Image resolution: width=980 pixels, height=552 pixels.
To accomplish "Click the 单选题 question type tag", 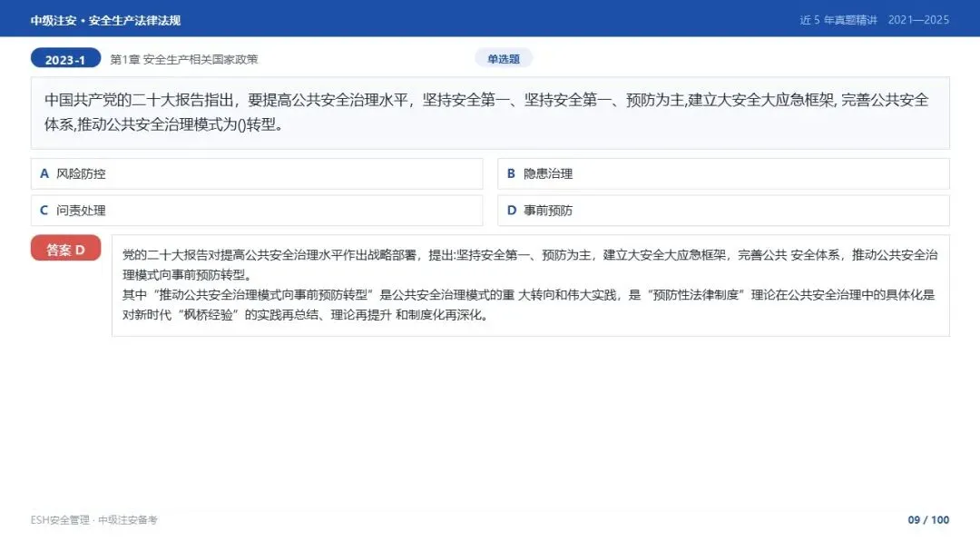I will point(504,58).
